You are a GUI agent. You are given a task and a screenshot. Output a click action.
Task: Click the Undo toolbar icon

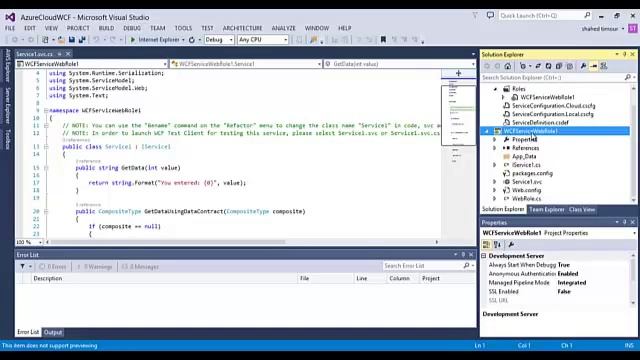[x=96, y=40]
